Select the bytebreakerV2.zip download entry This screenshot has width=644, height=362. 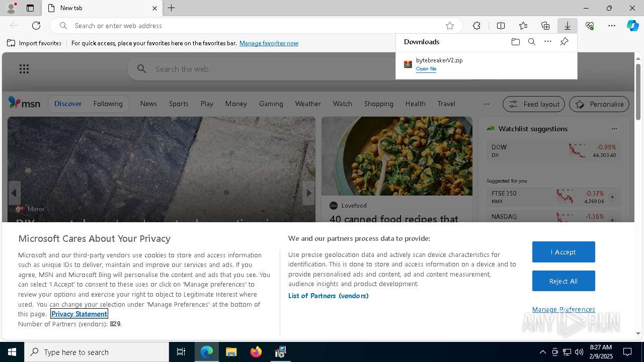(486, 64)
